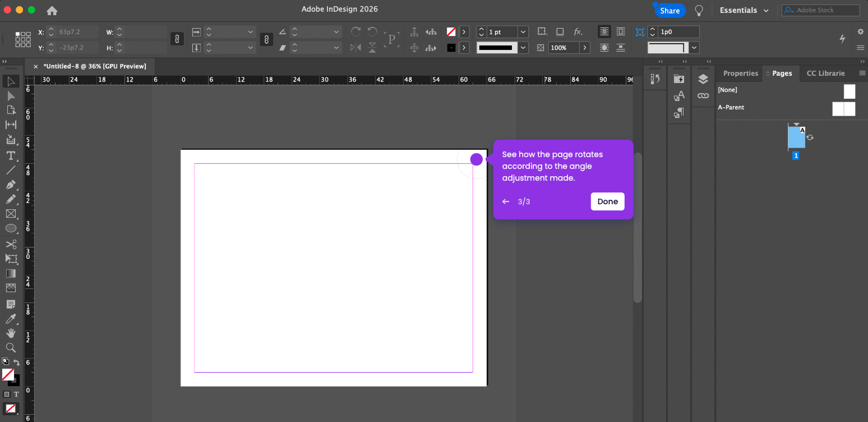Expand the stroke weight dropdown
The height and width of the screenshot is (422, 868).
pos(523,32)
